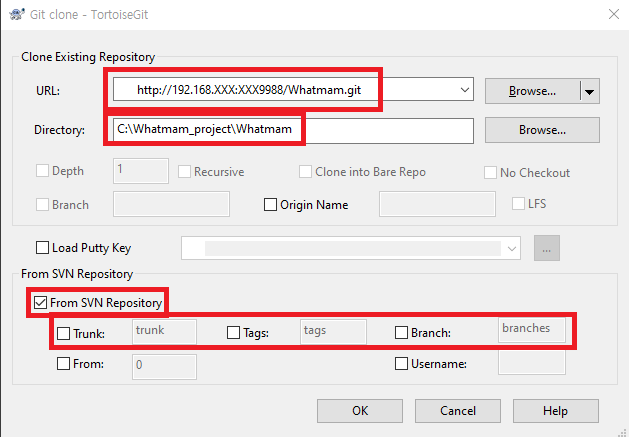Uncheck From SVN Repository
The image size is (629, 437).
[41, 303]
